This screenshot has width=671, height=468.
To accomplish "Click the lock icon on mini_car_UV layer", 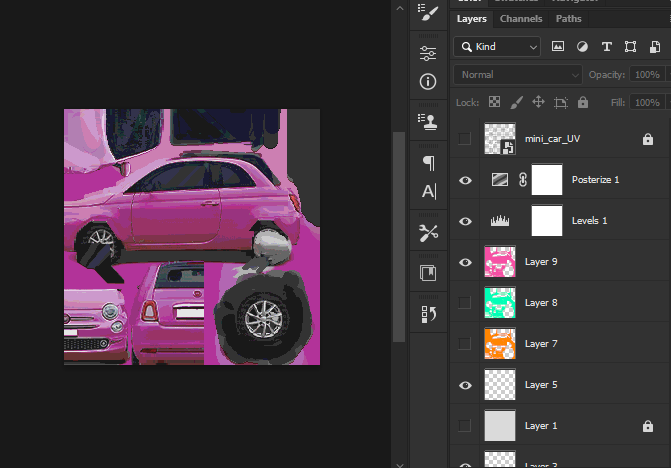I will coord(648,139).
